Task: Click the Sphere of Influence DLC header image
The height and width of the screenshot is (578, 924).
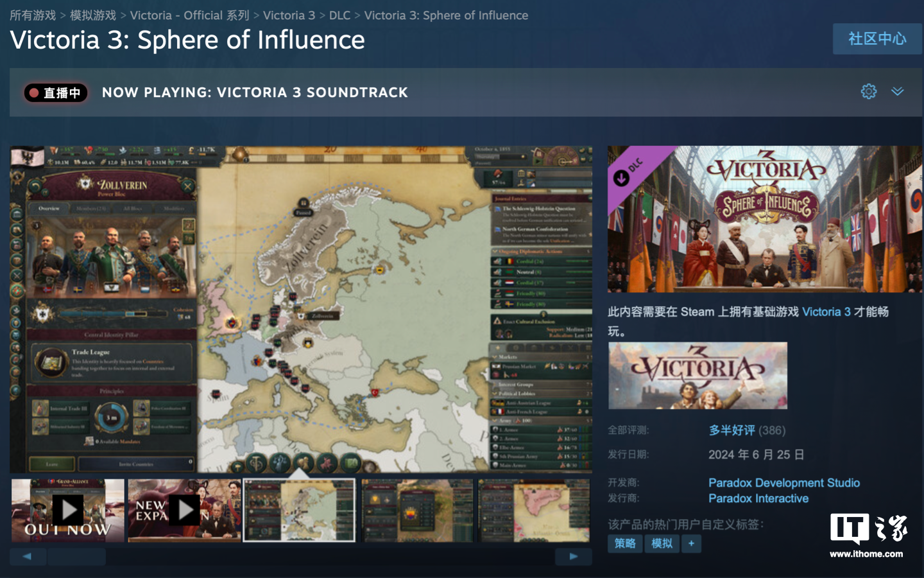Action: point(765,219)
